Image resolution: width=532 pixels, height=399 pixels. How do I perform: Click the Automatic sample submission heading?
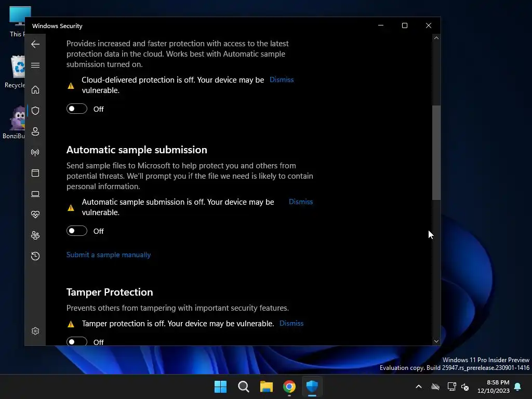[137, 150]
